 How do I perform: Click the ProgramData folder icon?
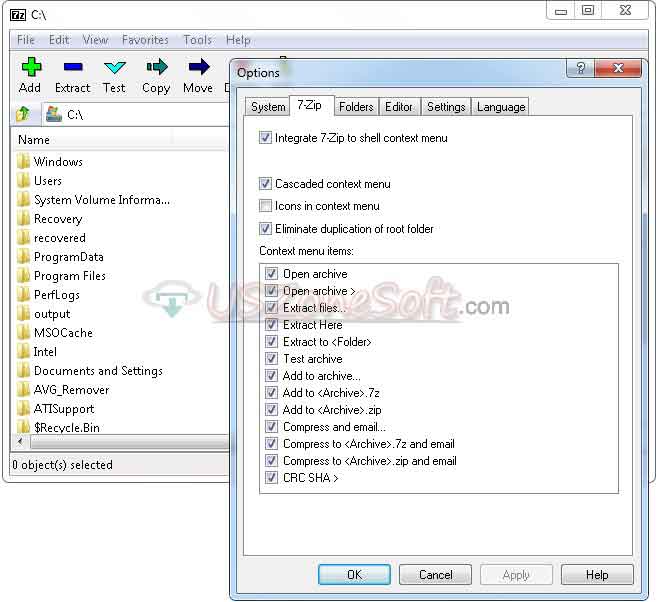point(23,257)
